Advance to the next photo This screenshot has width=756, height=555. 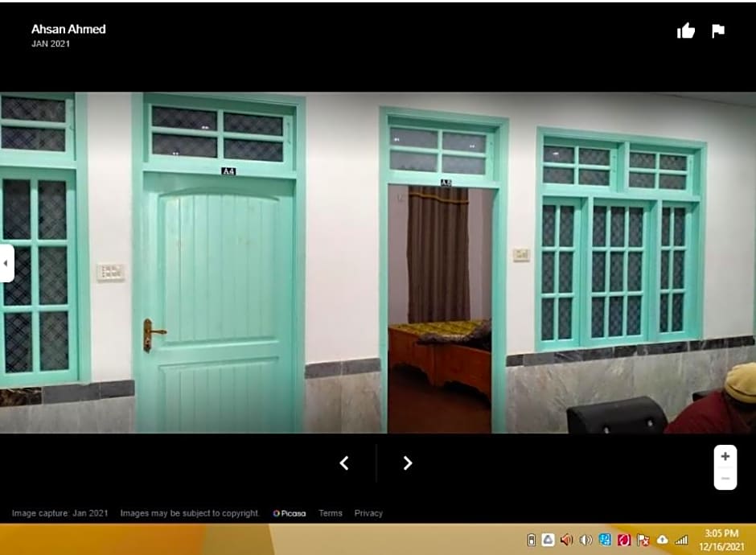[x=408, y=462]
